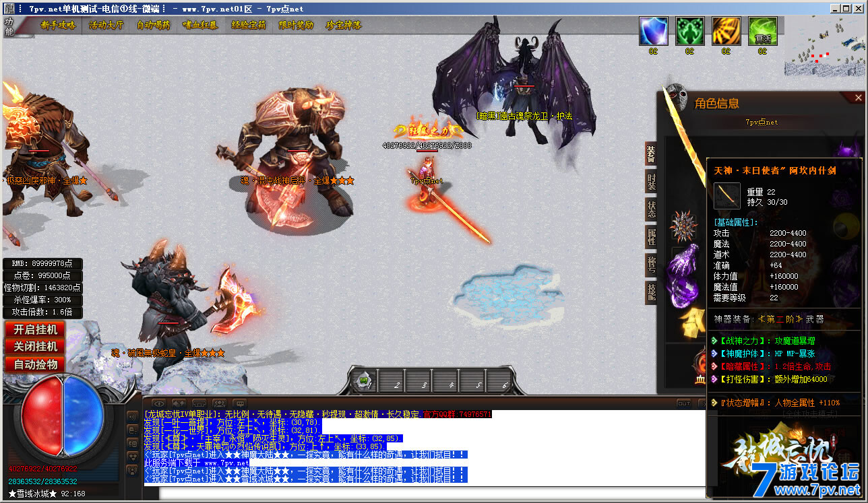The width and height of the screenshot is (868, 503).
Task: Click the item in hotbar slot 1
Action: [x=365, y=380]
